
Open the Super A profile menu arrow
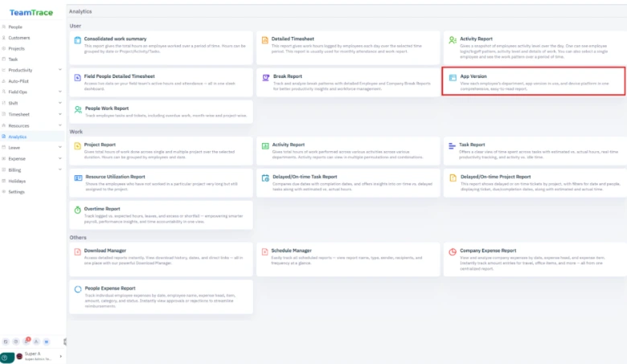pyautogui.click(x=60, y=357)
